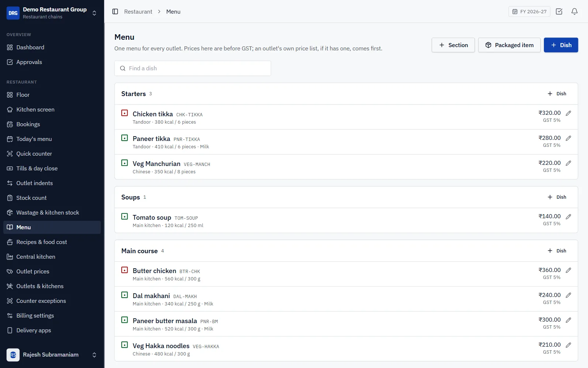Open Central kitchen
This screenshot has width=588, height=368.
coord(52,257)
